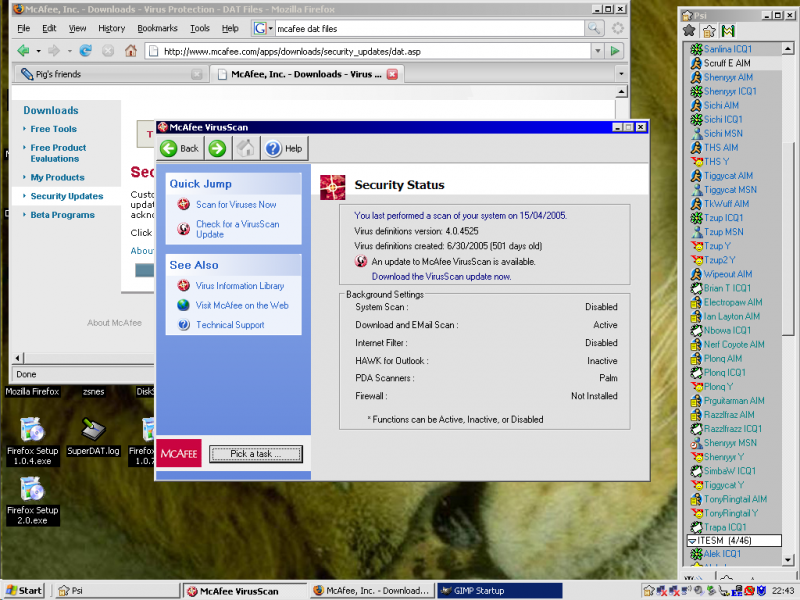Open the Google search engine dropdown
The height and width of the screenshot is (600, 800).
click(262, 29)
